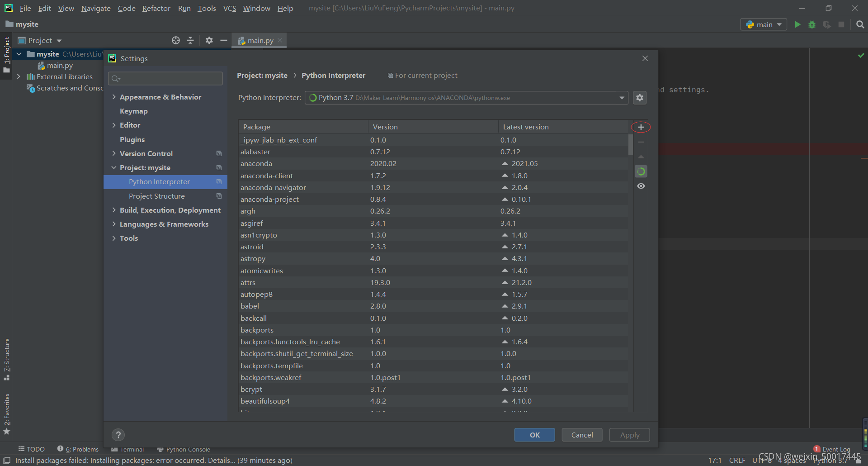
Task: Open the Navigate menu
Action: [x=96, y=8]
